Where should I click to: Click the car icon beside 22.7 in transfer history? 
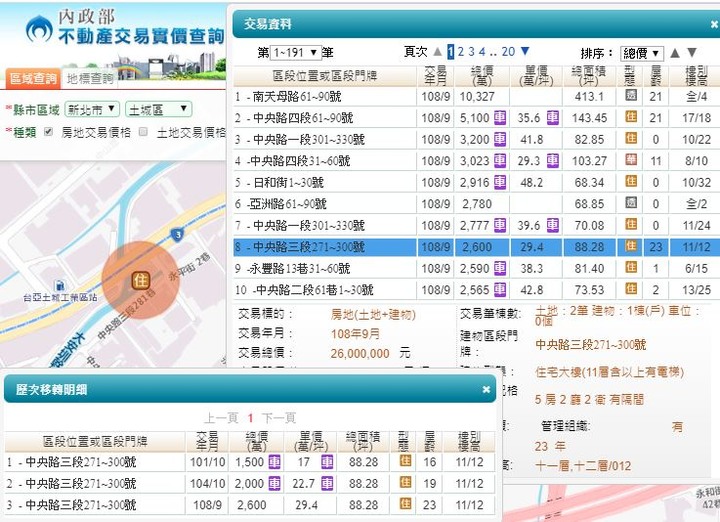[x=327, y=483]
